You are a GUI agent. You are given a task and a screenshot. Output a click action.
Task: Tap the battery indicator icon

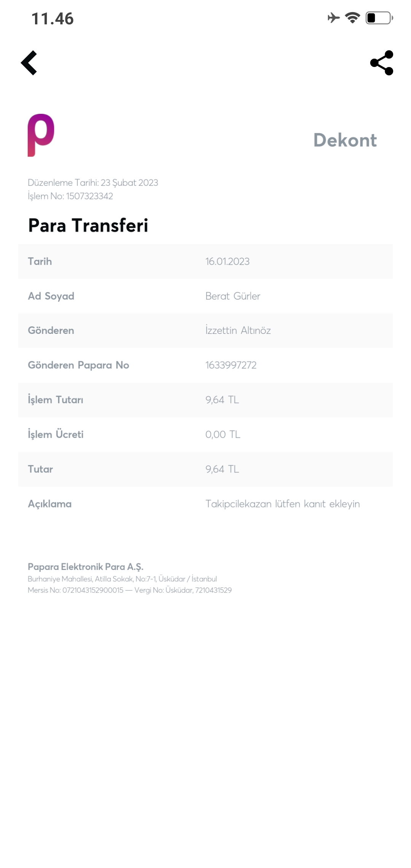[379, 18]
